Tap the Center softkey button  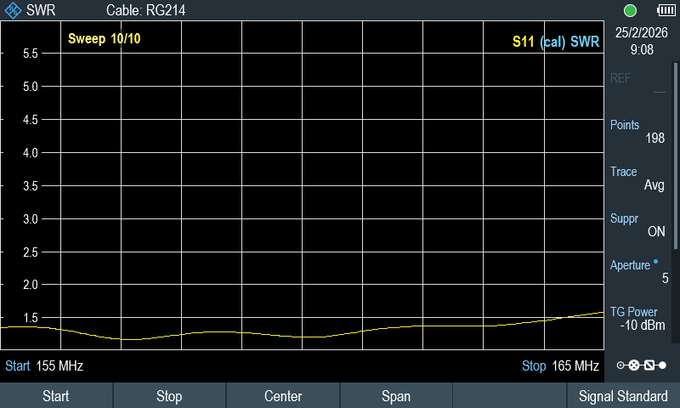[x=283, y=395]
